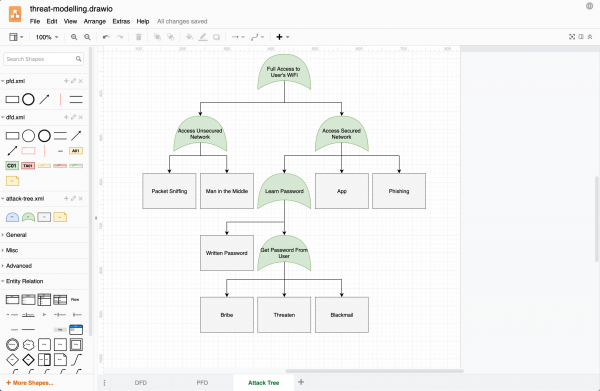This screenshot has height=391, width=600.
Task: Click the vertical canvas scrollbar
Action: (x=597, y=219)
